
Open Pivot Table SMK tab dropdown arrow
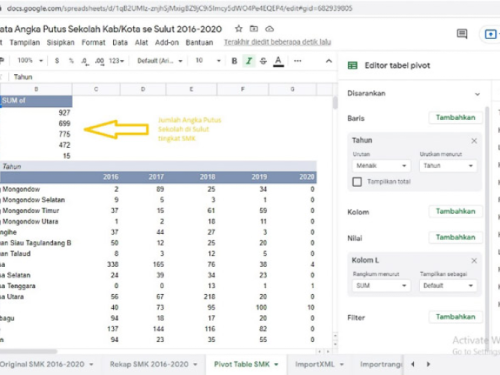click(x=276, y=365)
